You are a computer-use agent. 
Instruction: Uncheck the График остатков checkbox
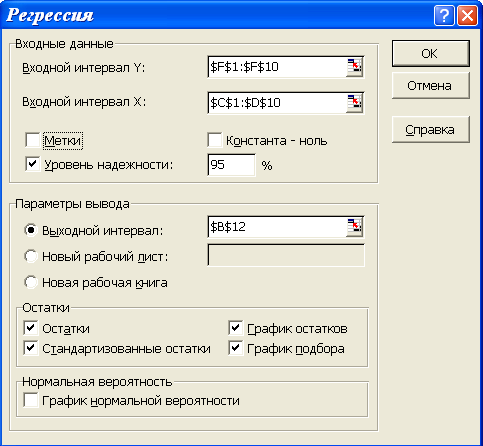coord(236,328)
